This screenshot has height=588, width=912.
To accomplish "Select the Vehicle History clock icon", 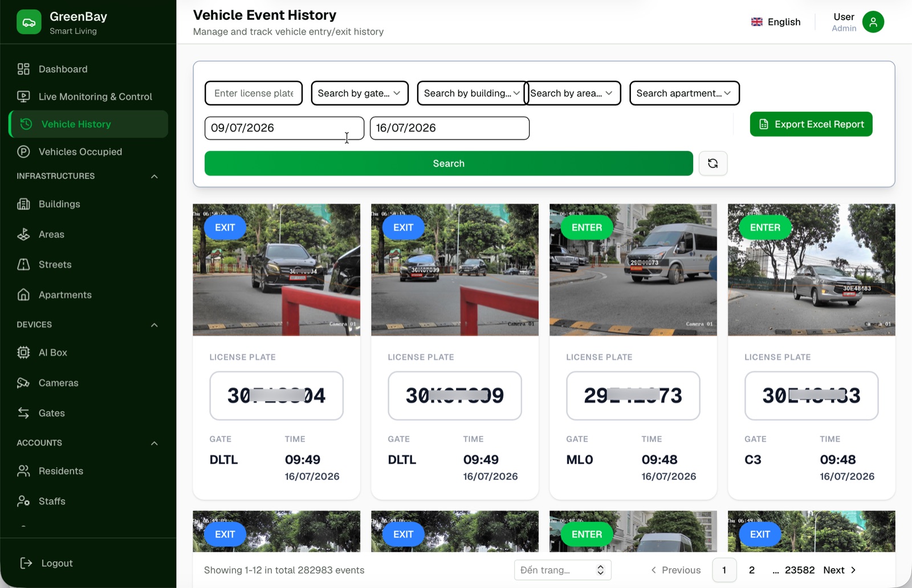I will click(x=26, y=124).
